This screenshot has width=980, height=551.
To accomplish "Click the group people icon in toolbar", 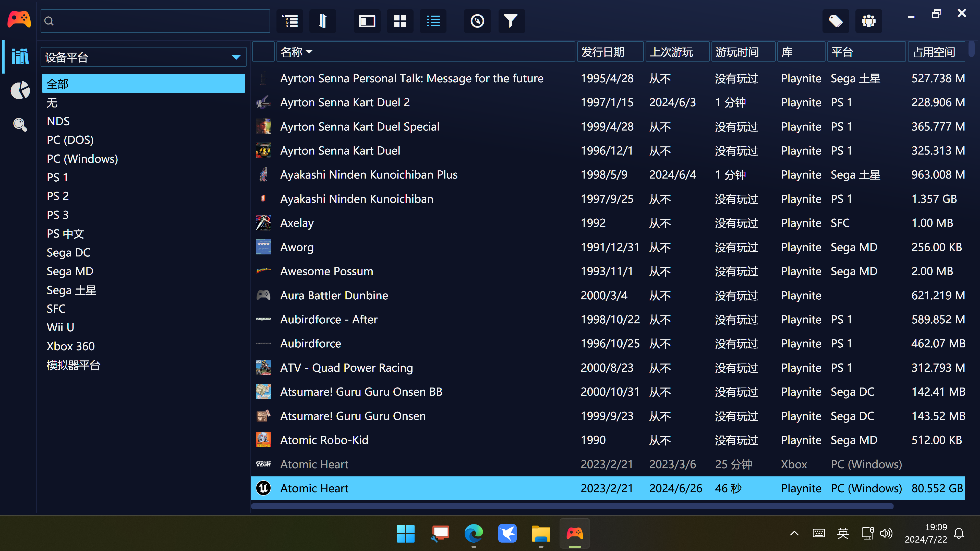I will [868, 21].
